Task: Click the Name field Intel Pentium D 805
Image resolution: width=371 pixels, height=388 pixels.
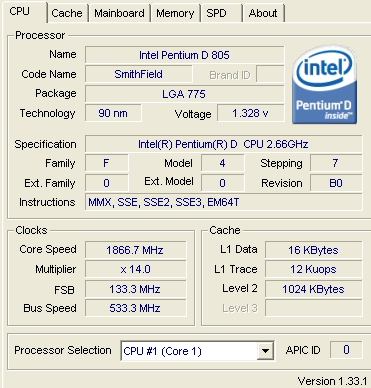Action: 184,55
